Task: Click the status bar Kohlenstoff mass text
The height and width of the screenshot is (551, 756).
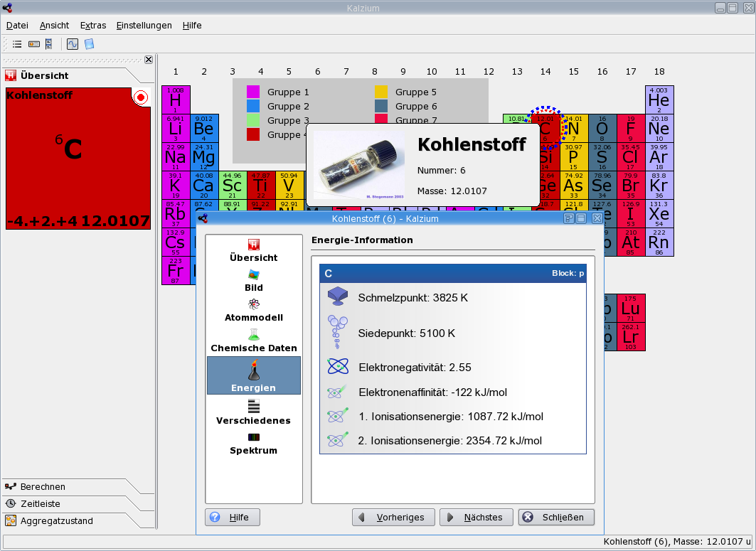Action: point(677,541)
